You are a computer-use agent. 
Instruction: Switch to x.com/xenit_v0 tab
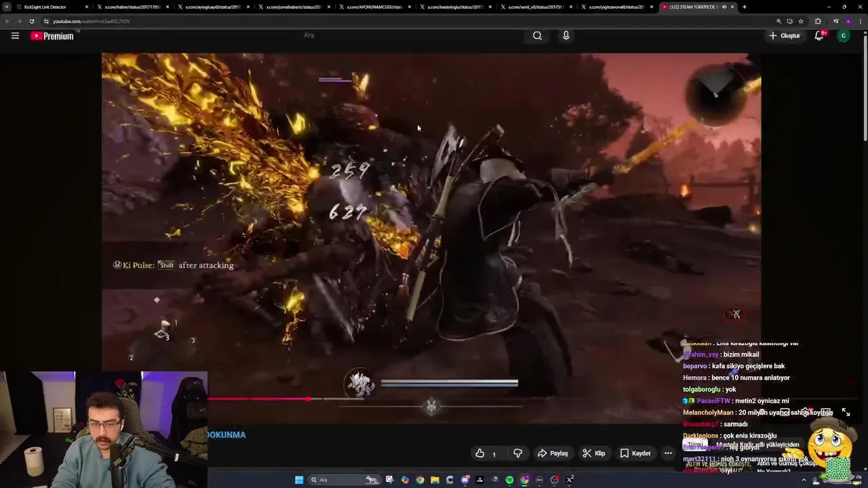[536, 7]
